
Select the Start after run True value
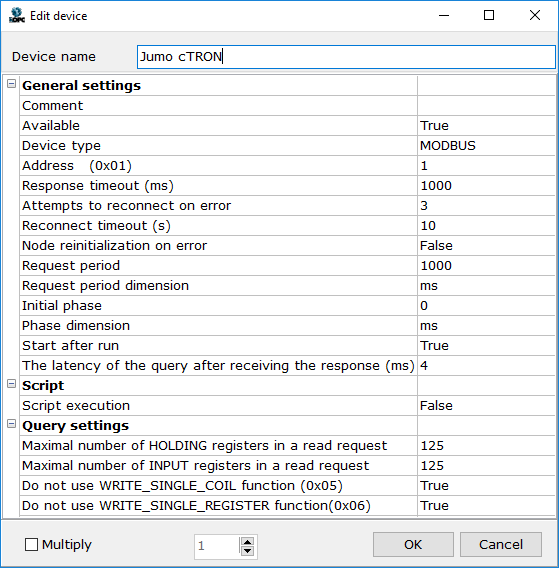(486, 346)
